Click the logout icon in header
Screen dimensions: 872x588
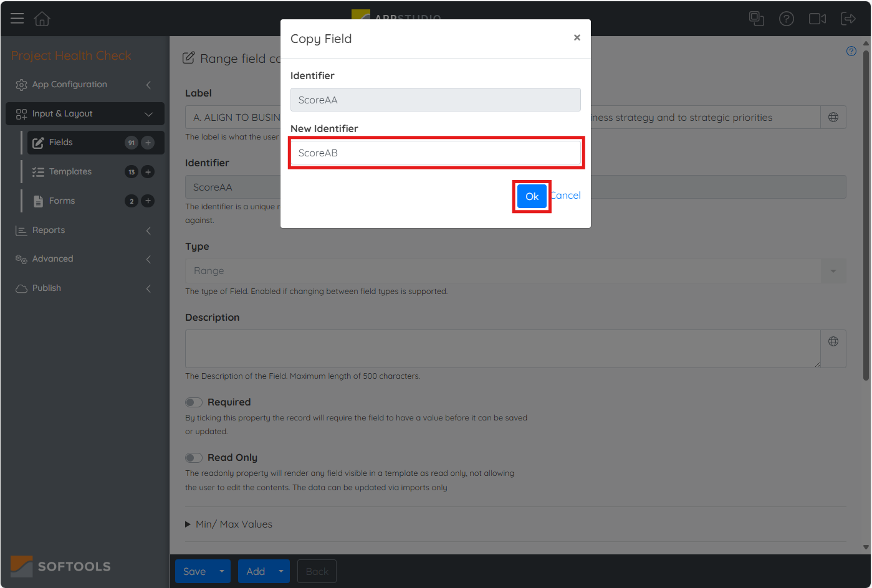(848, 19)
